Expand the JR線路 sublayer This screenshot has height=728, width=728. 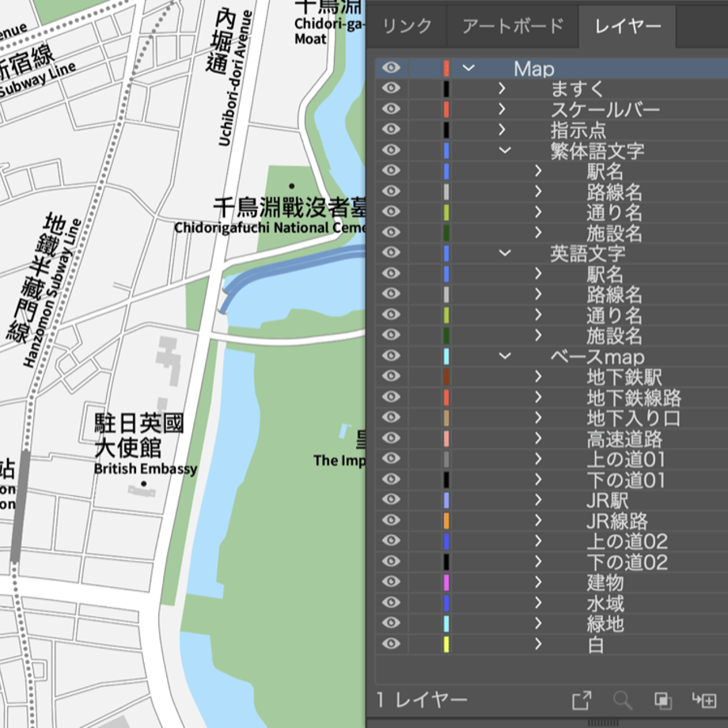538,520
